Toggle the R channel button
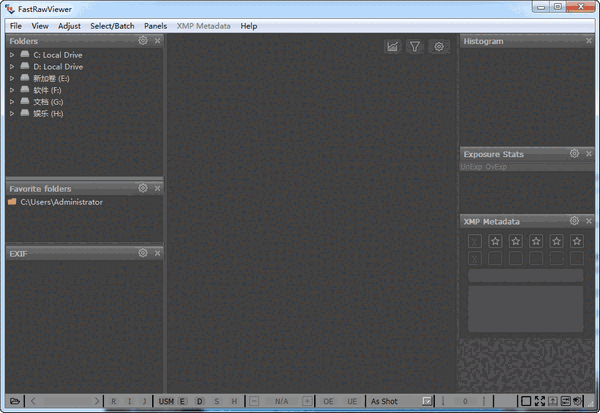The image size is (600, 413). pyautogui.click(x=114, y=401)
